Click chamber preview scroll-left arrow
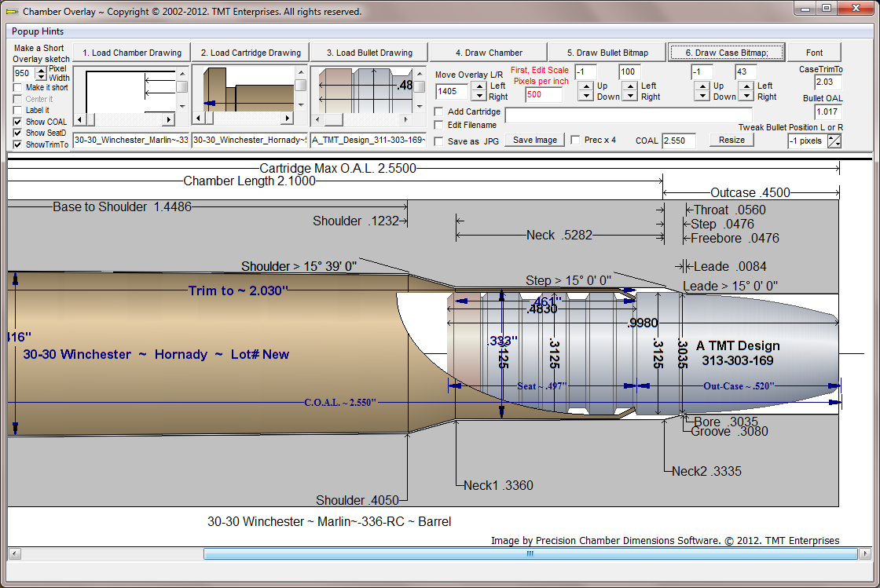The width and height of the screenshot is (880, 588). [79, 119]
